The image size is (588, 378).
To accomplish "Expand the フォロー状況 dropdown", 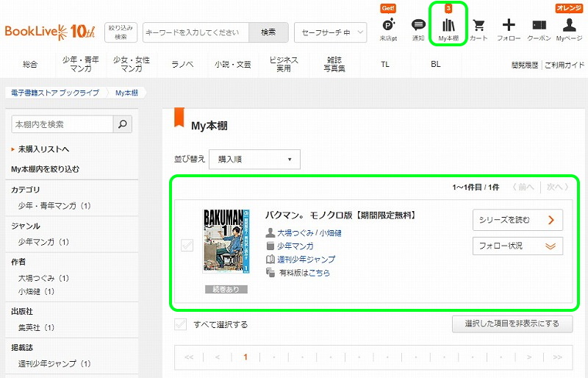I will [518, 246].
